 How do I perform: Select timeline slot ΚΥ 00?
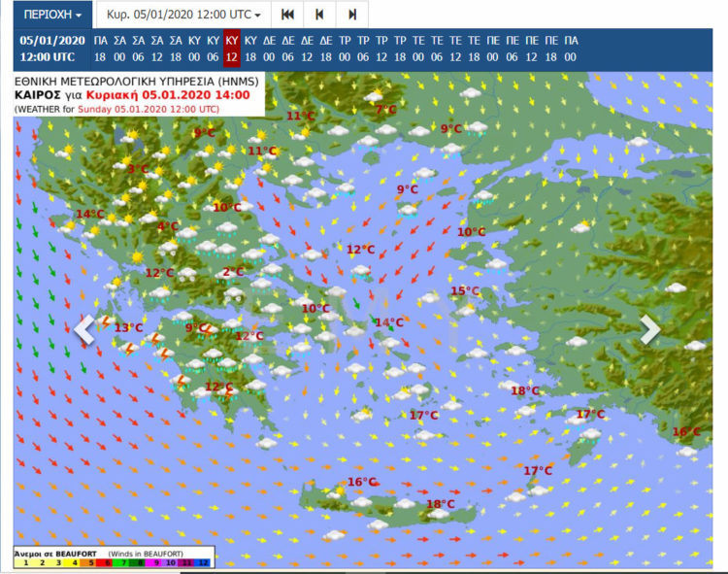click(x=194, y=49)
